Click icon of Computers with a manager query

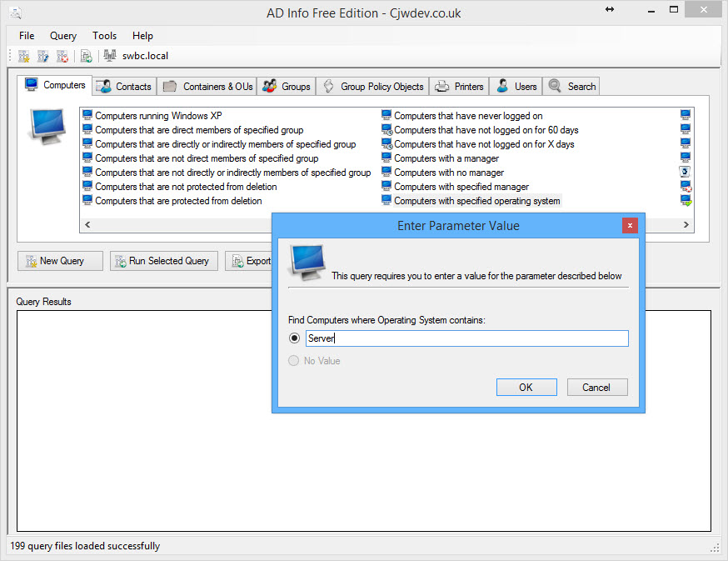coord(386,158)
